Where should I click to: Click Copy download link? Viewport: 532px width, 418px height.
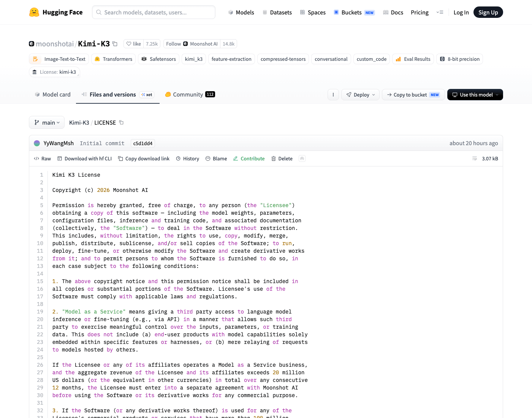click(144, 158)
